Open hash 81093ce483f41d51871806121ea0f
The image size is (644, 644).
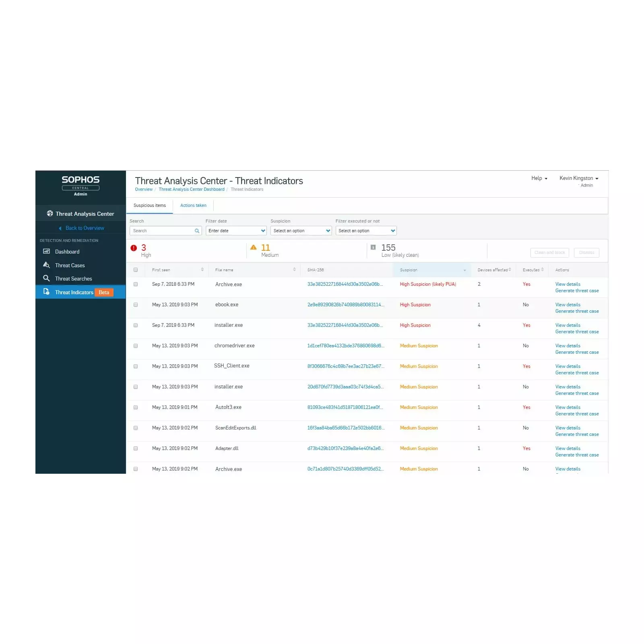tap(345, 407)
